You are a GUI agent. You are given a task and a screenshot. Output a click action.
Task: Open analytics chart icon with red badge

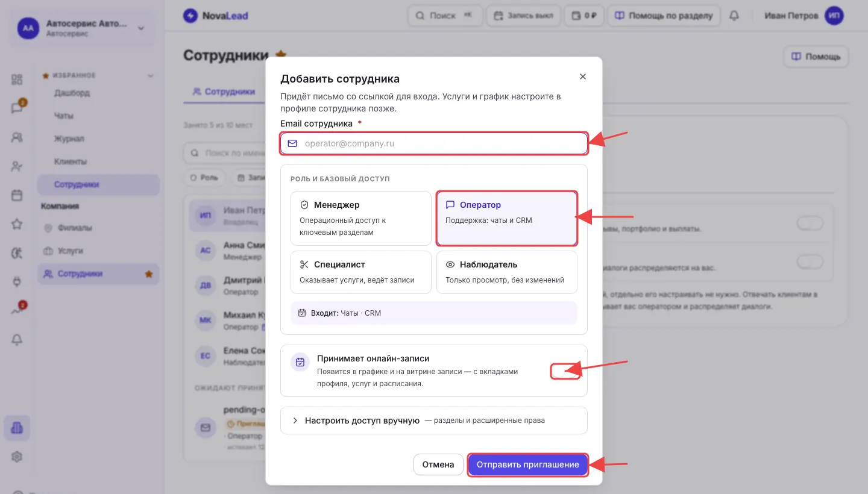(x=17, y=311)
